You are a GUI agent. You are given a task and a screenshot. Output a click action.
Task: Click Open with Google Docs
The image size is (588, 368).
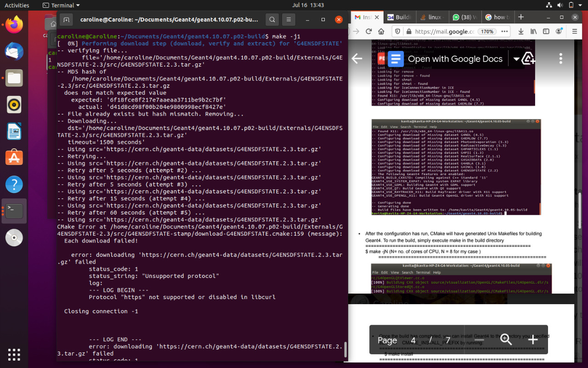pyautogui.click(x=446, y=59)
